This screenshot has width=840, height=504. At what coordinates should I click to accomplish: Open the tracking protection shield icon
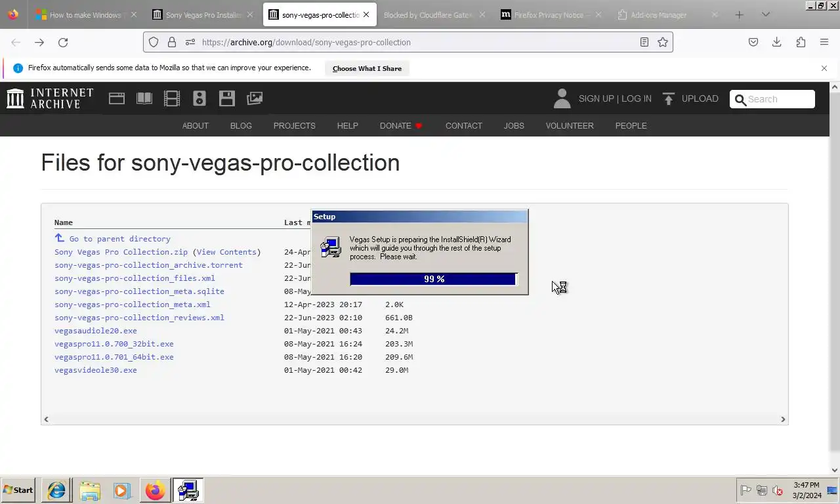pos(154,42)
